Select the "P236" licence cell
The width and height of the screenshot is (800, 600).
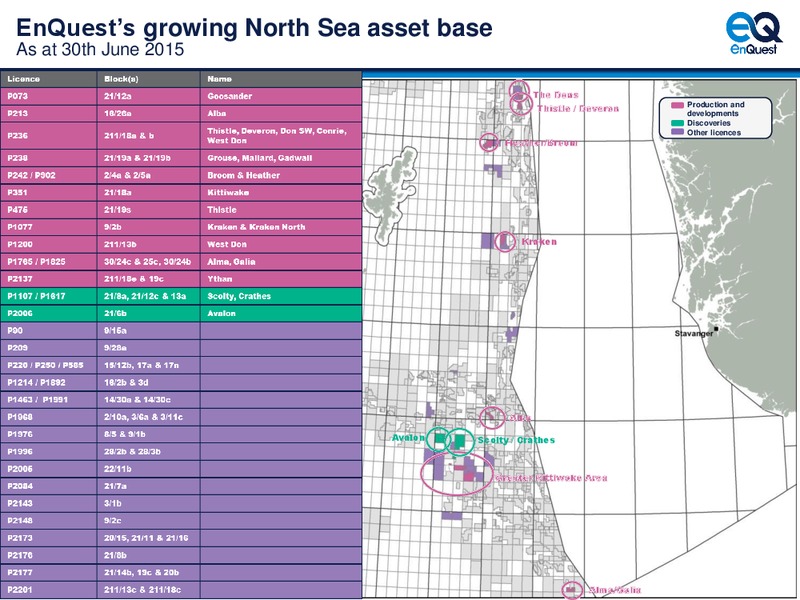point(48,136)
